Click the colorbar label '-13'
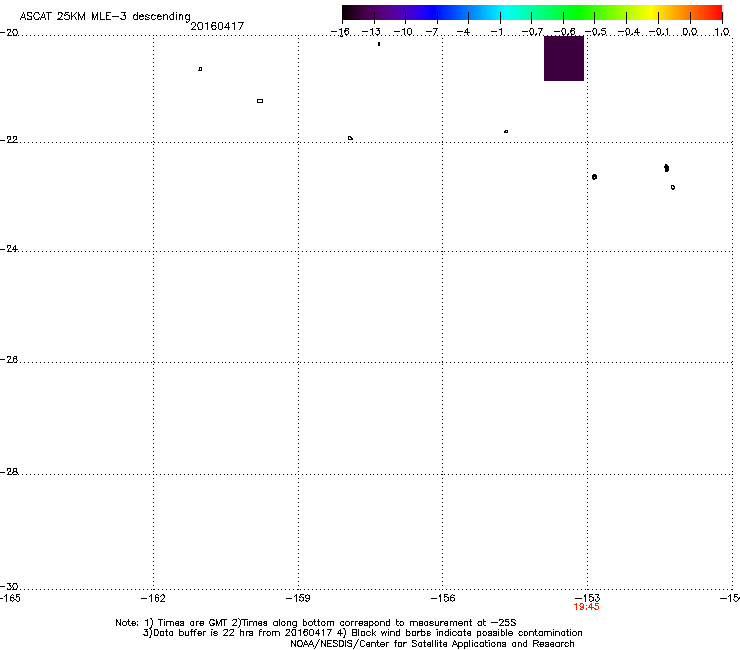 point(371,32)
